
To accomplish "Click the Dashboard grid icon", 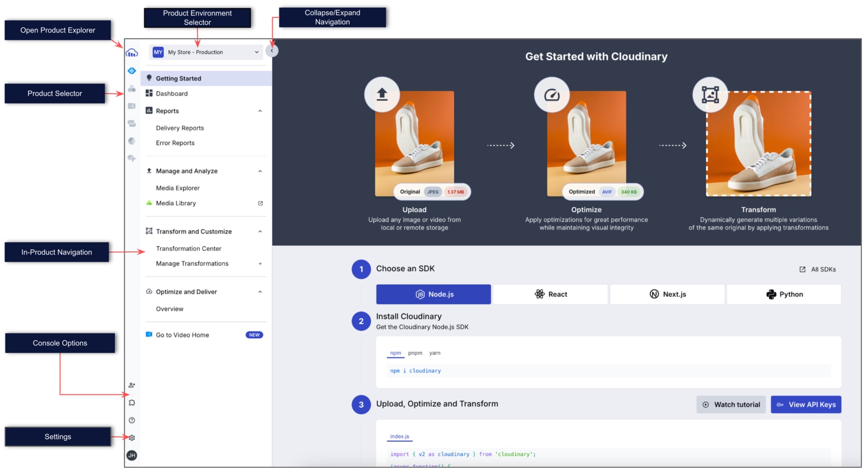I will pyautogui.click(x=149, y=93).
